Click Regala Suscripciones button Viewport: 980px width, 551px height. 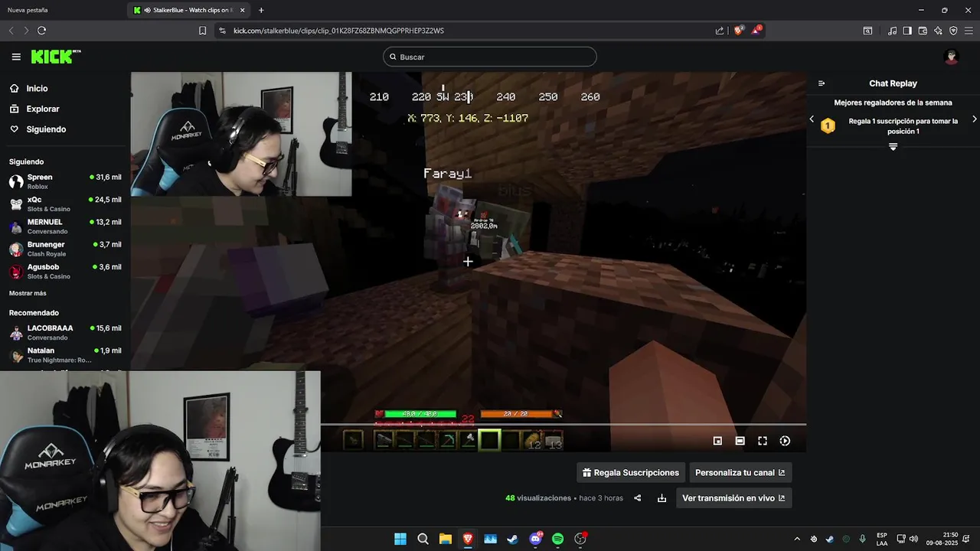pyautogui.click(x=631, y=473)
